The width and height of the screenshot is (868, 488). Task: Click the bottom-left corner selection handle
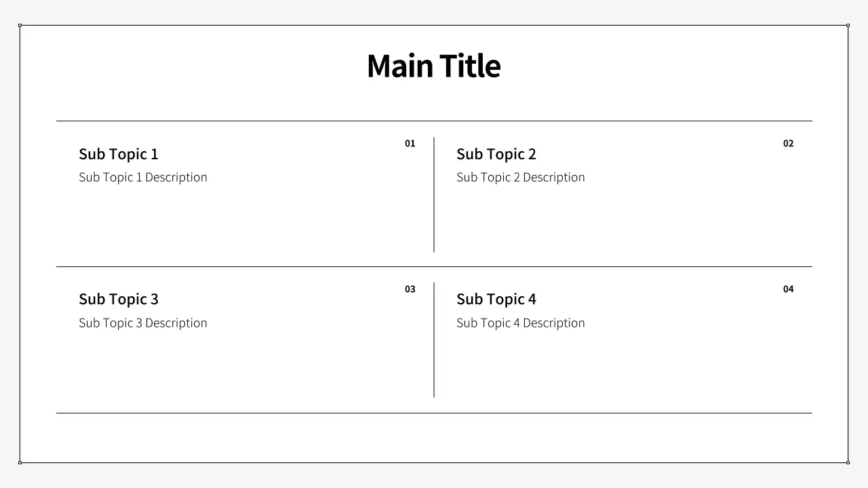(x=20, y=463)
